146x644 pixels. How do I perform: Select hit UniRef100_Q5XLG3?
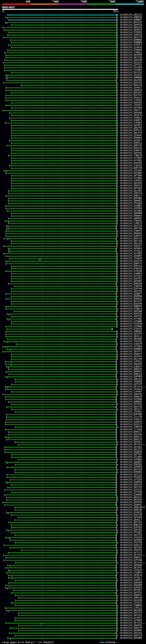pyautogui.click(x=131, y=15)
